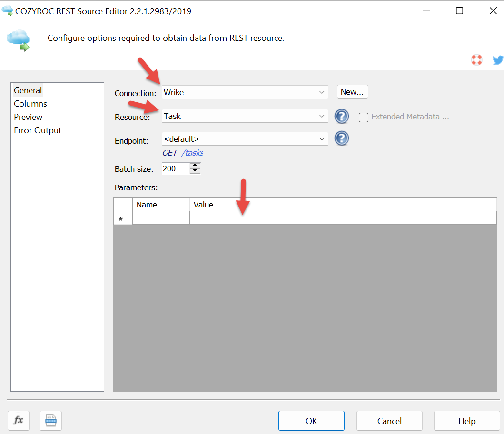This screenshot has width=504, height=434.
Task: Open the Error Output page
Action: (x=38, y=130)
